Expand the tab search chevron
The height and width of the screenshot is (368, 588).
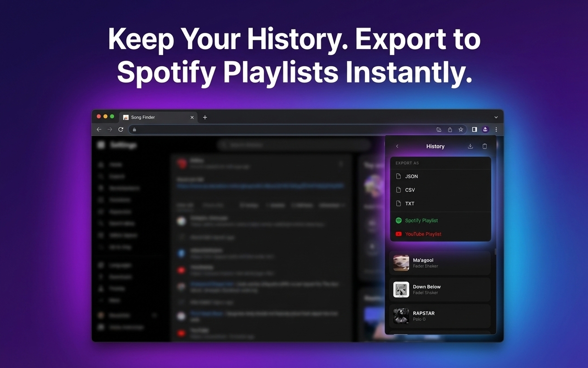click(x=496, y=117)
